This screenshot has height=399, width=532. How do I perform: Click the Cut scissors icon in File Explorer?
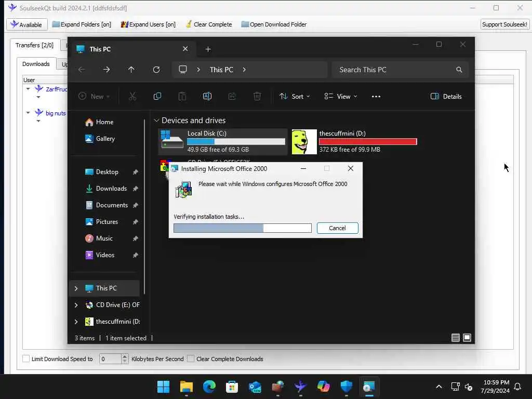[132, 96]
